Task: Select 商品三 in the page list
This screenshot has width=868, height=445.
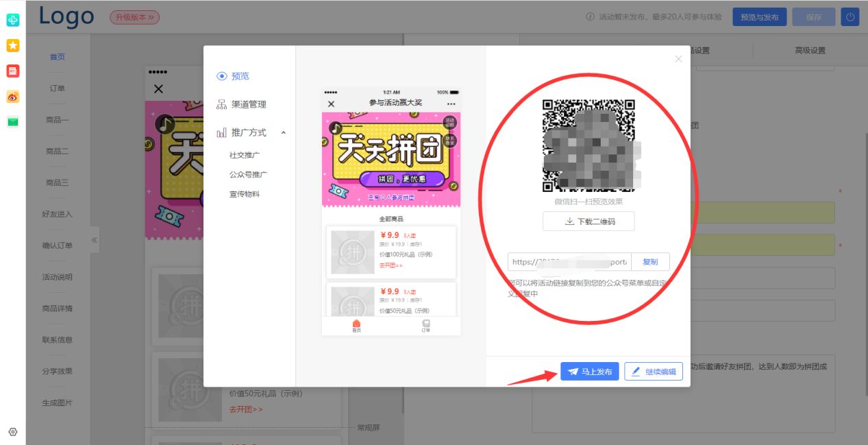Action: tap(58, 182)
